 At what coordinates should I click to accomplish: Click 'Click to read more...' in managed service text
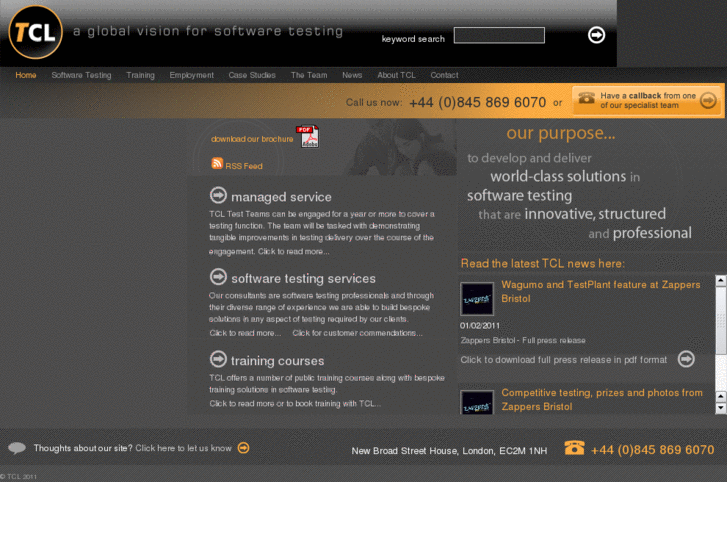(x=293, y=251)
